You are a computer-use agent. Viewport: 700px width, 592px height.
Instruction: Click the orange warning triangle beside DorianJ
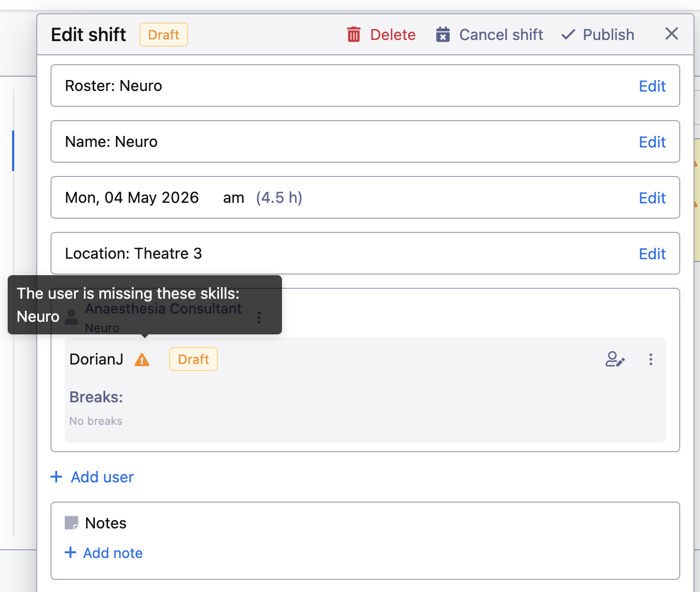(x=142, y=360)
